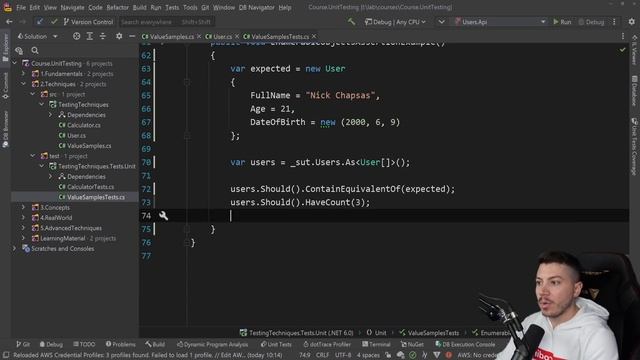The width and height of the screenshot is (640, 360).
Task: Click the locate file target icon
Action: (x=76, y=36)
